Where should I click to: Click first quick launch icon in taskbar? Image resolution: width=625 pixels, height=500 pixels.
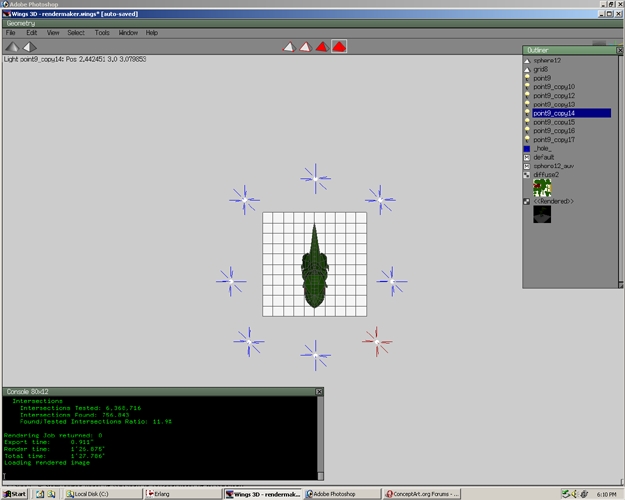[40, 494]
